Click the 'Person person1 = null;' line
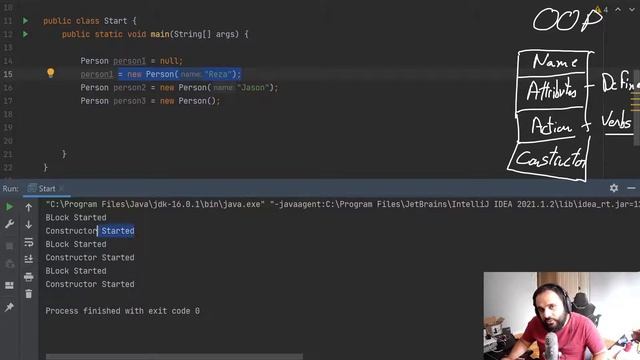Image resolution: width=640 pixels, height=360 pixels. point(131,61)
